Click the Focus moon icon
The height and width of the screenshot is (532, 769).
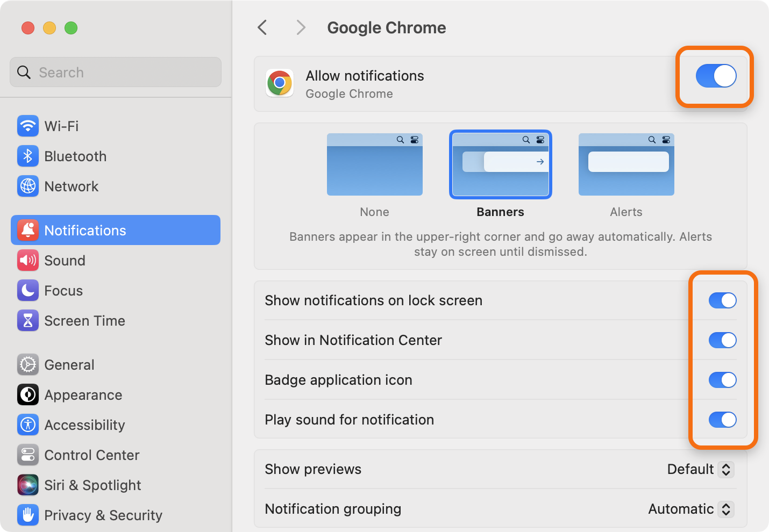pyautogui.click(x=28, y=291)
